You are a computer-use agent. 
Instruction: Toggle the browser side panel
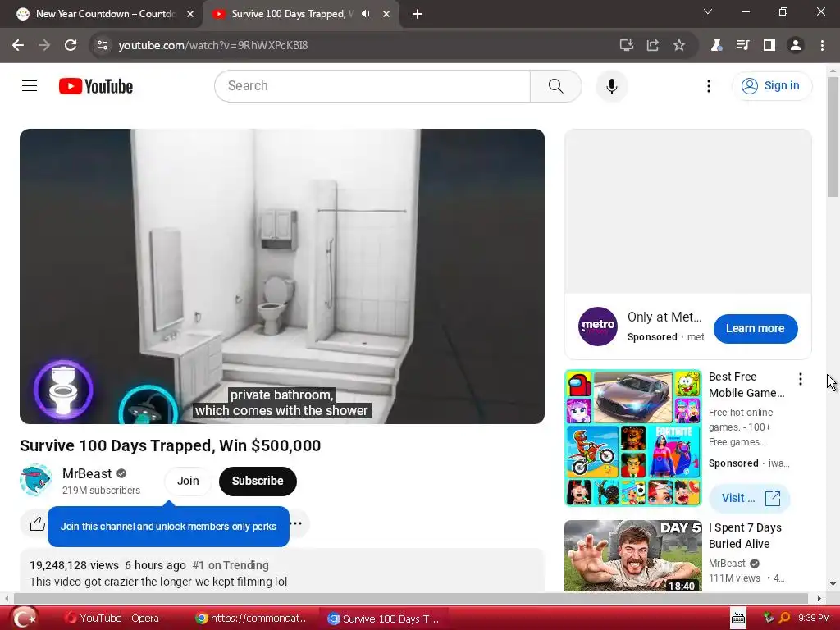tap(769, 46)
